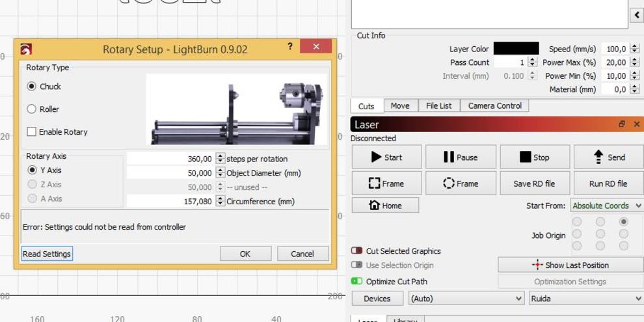This screenshot has width=644, height=322.
Task: Adjust Object Diameter stepper arrows
Action: pos(221,173)
